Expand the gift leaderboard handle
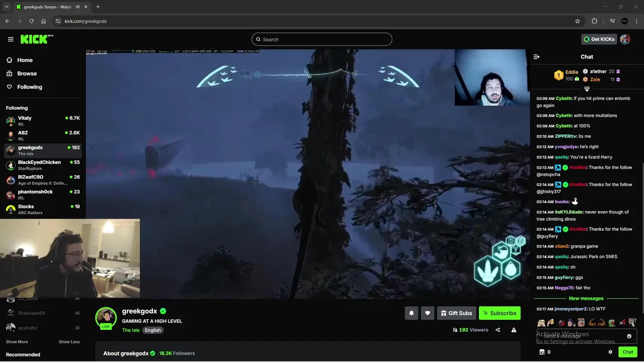 587,89
